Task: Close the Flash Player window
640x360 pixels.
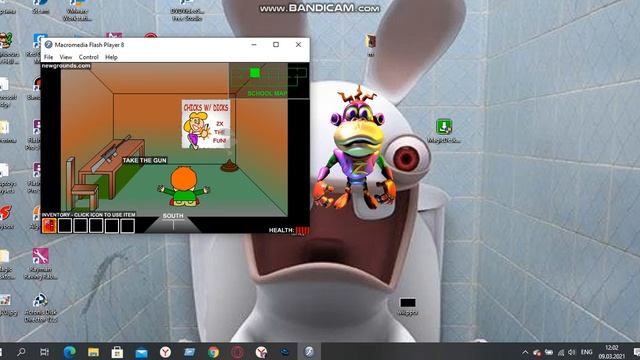Action: pos(298,44)
